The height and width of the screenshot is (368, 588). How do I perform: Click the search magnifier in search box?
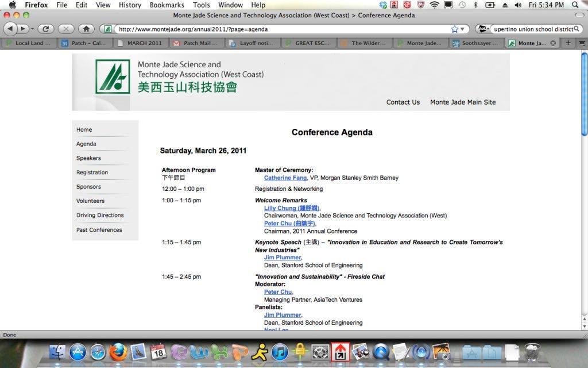click(577, 29)
